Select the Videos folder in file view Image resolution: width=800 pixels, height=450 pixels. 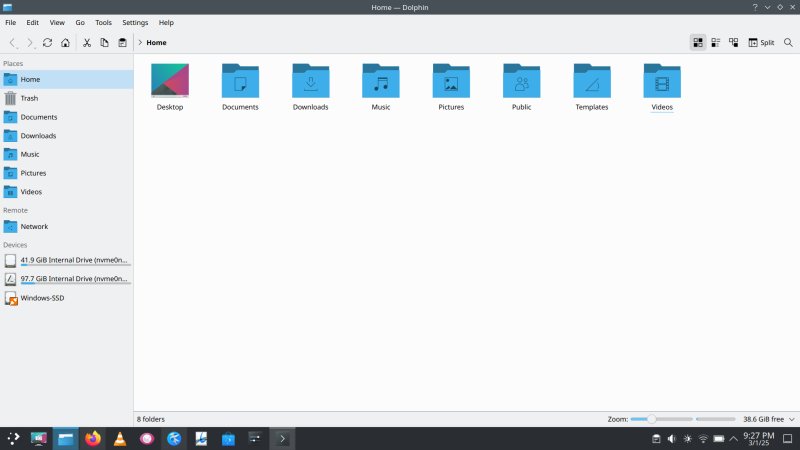662,81
